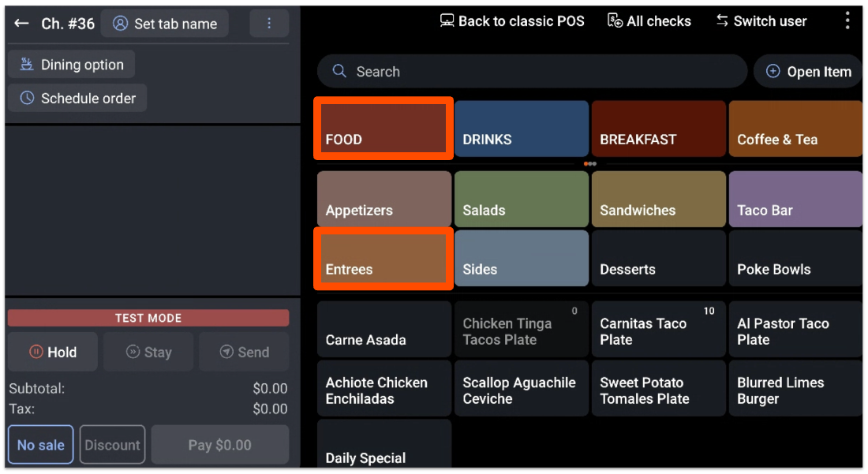
Task: Open the overflow menu in the top-right corner
Action: (x=847, y=21)
